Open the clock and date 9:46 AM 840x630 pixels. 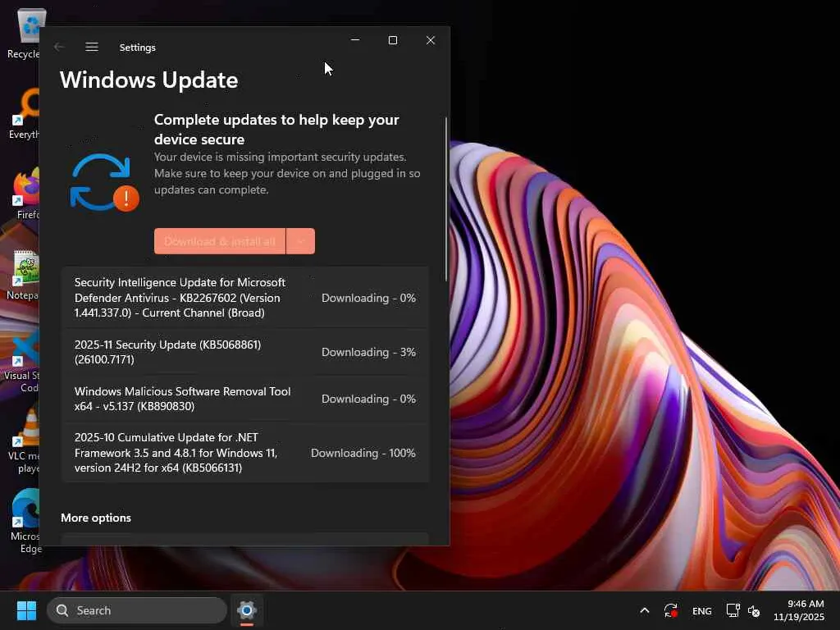799,610
